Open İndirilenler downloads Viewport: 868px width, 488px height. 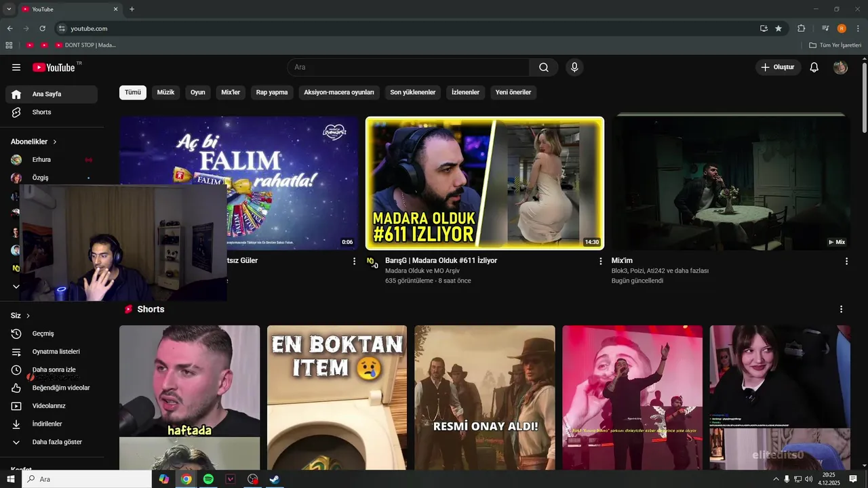[x=52, y=424]
